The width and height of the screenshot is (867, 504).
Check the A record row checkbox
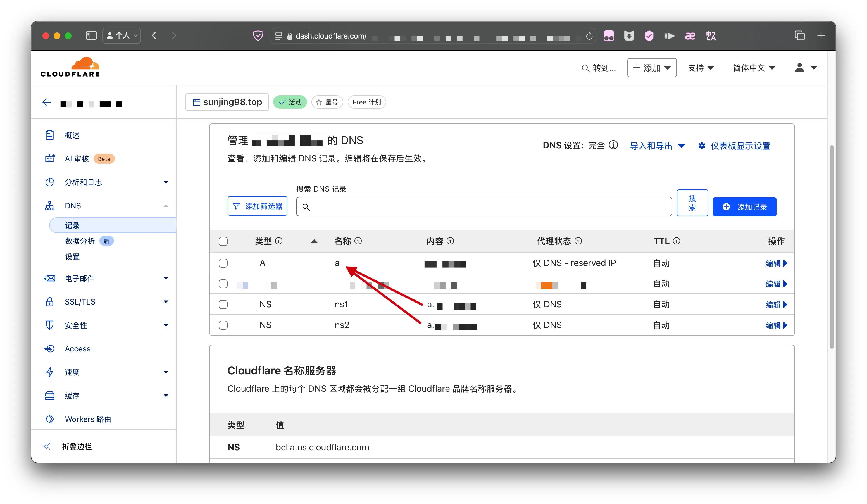(223, 263)
